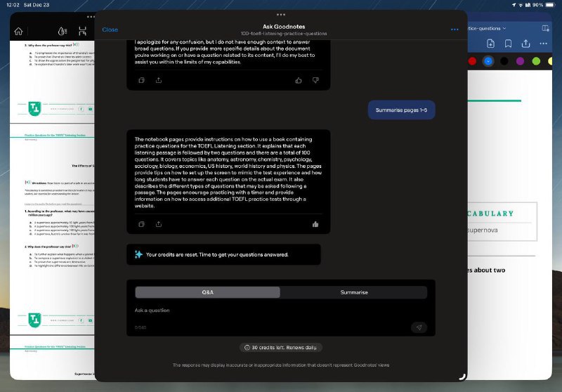This screenshot has height=392, width=562.
Task: Close the Ask Goodnotes panel
Action: [110, 30]
